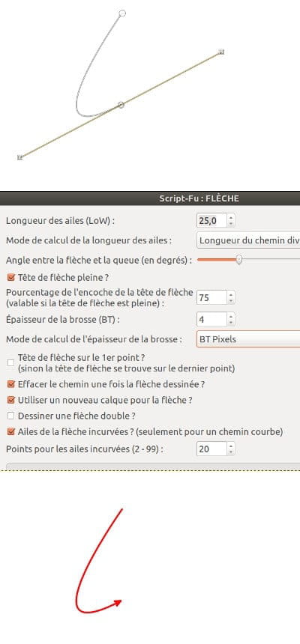Select the lower-left square path handle

click(x=19, y=157)
